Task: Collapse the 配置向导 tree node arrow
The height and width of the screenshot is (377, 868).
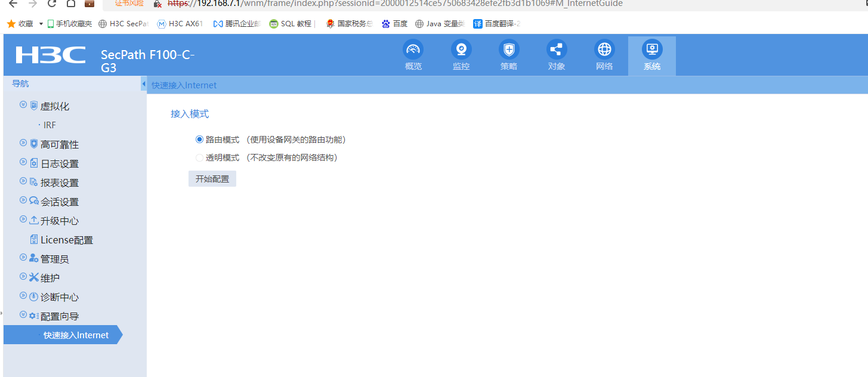Action: [23, 314]
